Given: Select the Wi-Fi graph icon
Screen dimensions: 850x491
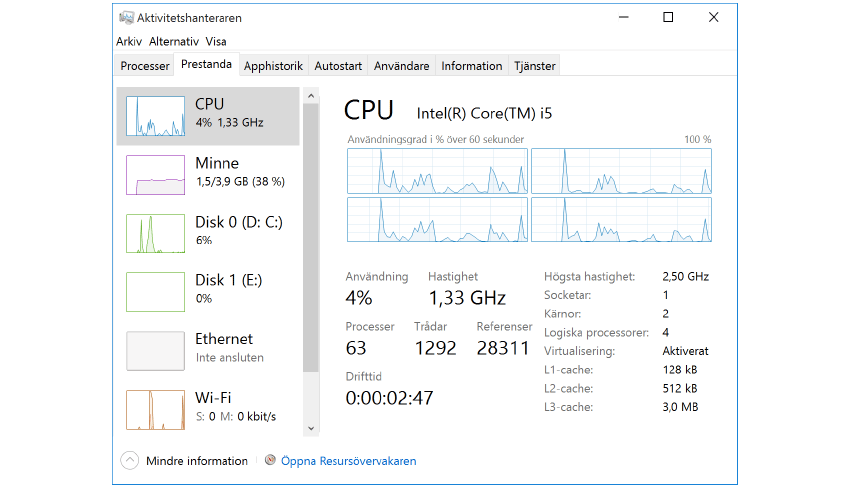Looking at the screenshot, I should point(155,409).
